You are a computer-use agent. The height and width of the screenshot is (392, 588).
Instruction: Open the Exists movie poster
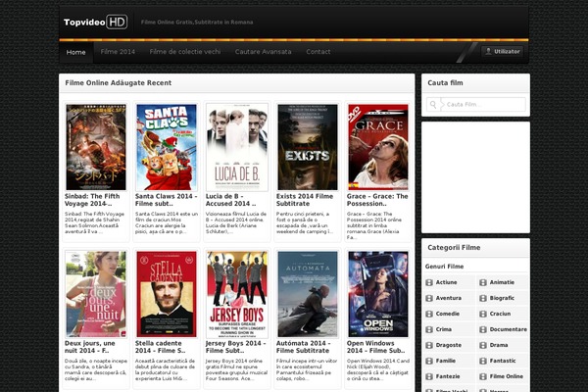click(308, 147)
